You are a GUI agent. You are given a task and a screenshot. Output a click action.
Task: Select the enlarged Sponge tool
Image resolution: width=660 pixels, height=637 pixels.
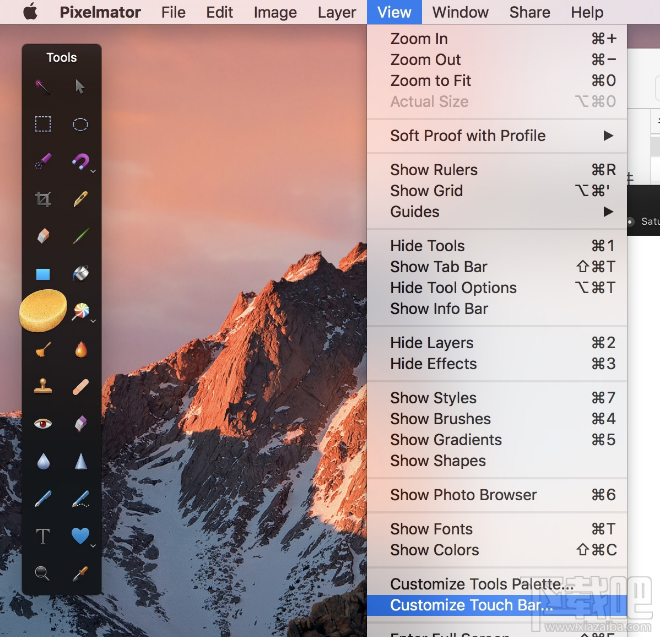pos(43,311)
